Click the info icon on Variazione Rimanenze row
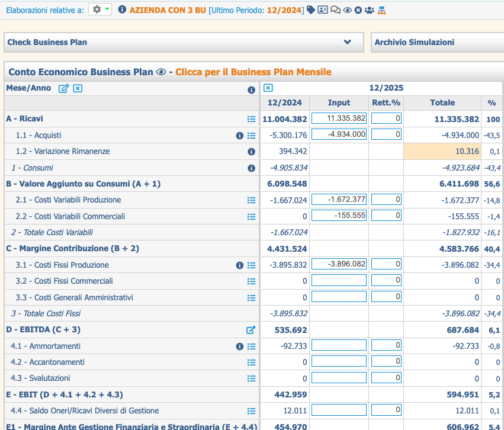Viewport: 504px width, 430px height. pyautogui.click(x=251, y=152)
